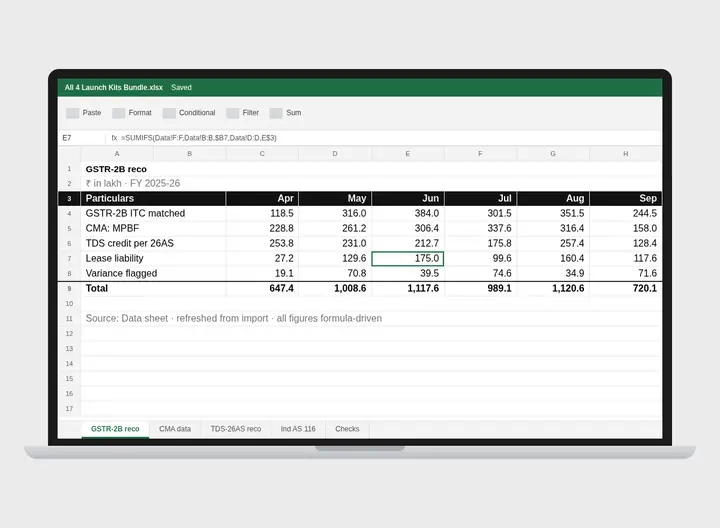Select column H header
The height and width of the screenshot is (528, 720).
pyautogui.click(x=625, y=154)
